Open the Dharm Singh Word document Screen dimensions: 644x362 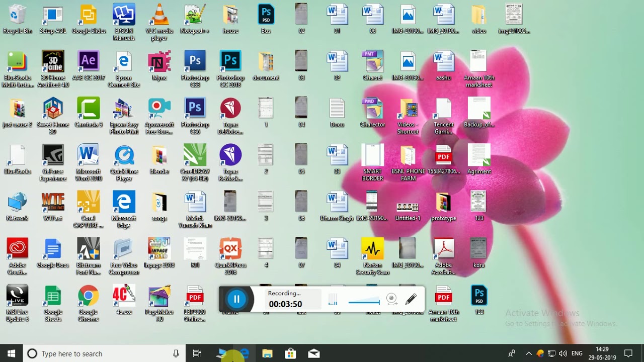337,206
